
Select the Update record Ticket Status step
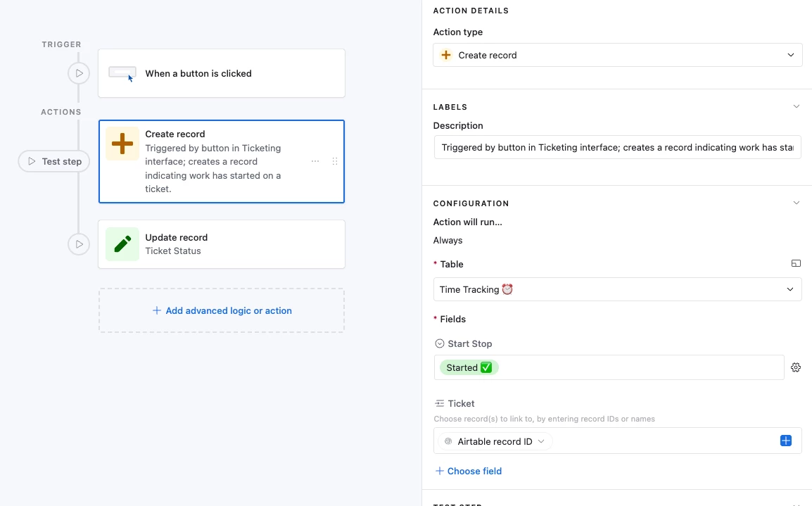(x=222, y=244)
